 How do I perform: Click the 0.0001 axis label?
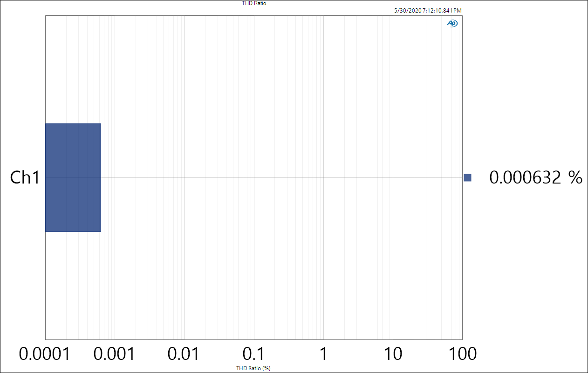[x=45, y=354]
